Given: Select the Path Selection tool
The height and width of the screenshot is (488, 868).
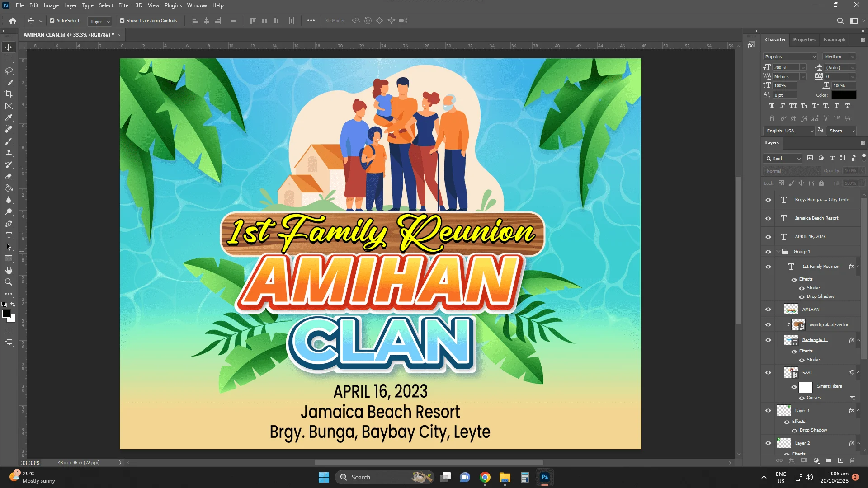Looking at the screenshot, I should pos(9,247).
